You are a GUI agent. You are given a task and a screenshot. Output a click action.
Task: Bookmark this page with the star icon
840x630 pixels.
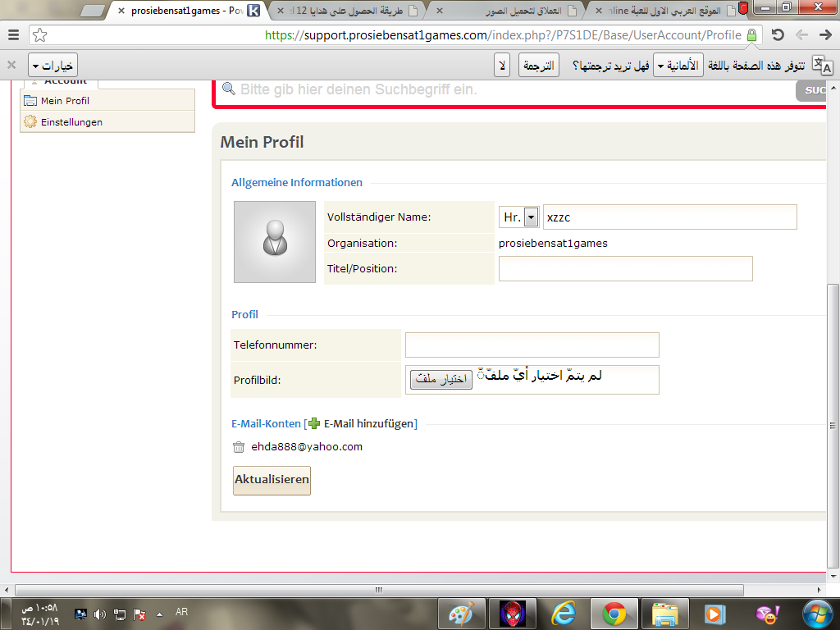pos(39,35)
